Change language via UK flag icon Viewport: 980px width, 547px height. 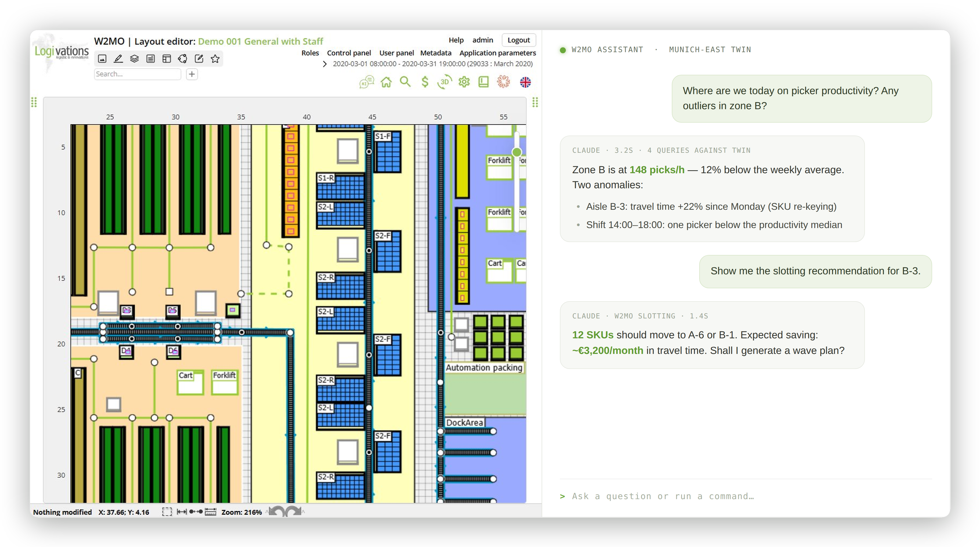point(525,82)
